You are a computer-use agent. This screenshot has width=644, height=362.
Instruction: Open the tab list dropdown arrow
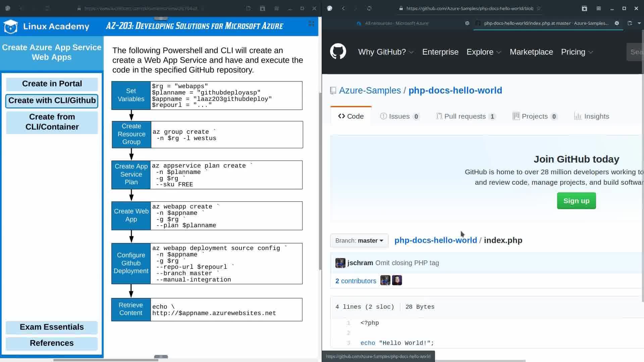tap(639, 23)
